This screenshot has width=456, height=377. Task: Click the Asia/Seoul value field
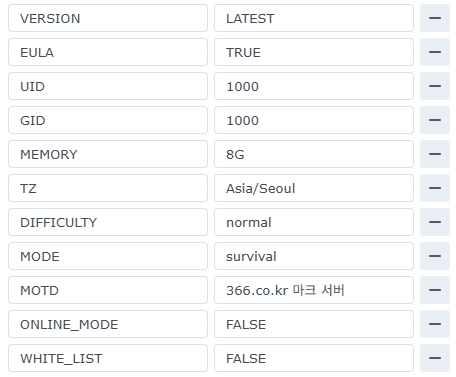point(314,188)
